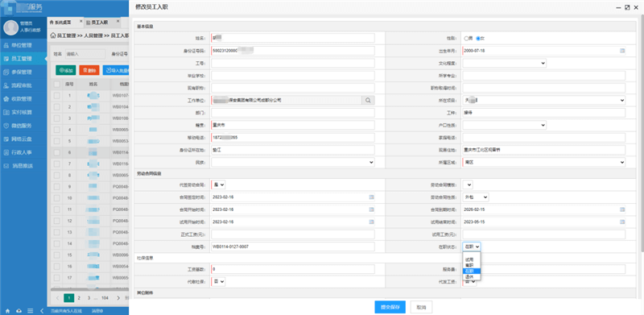
Task: Choose 试用 in the 在职状态 list
Action: coord(472,259)
